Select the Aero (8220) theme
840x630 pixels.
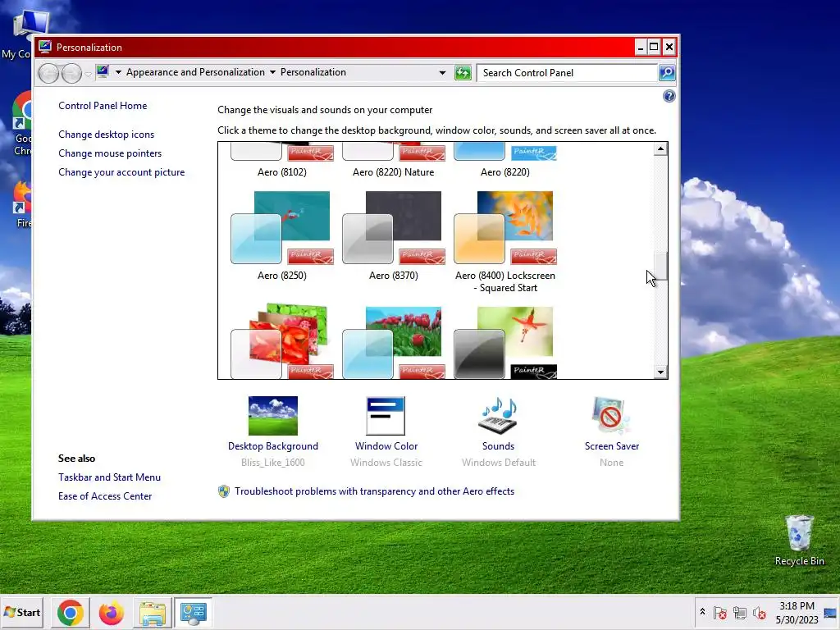click(x=504, y=160)
